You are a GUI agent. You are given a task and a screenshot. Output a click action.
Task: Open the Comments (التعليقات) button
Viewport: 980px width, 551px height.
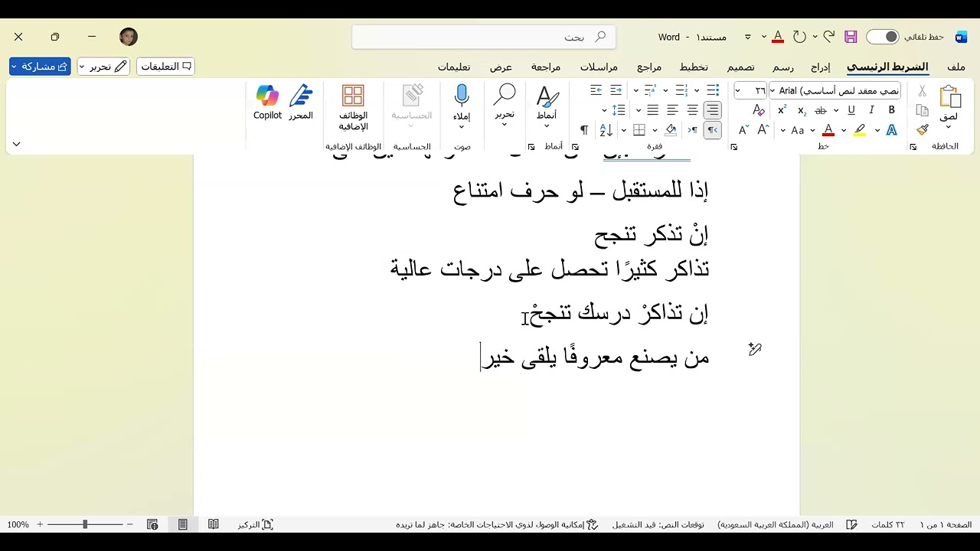(x=165, y=67)
